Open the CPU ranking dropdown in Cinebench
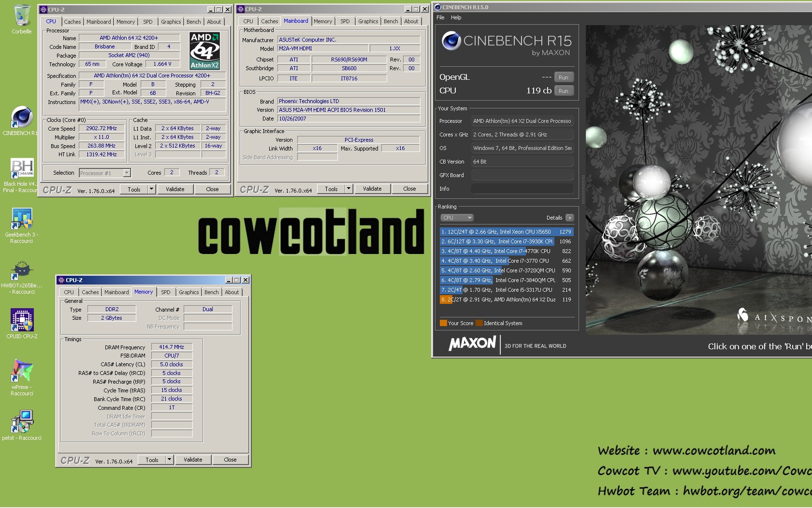 point(457,218)
